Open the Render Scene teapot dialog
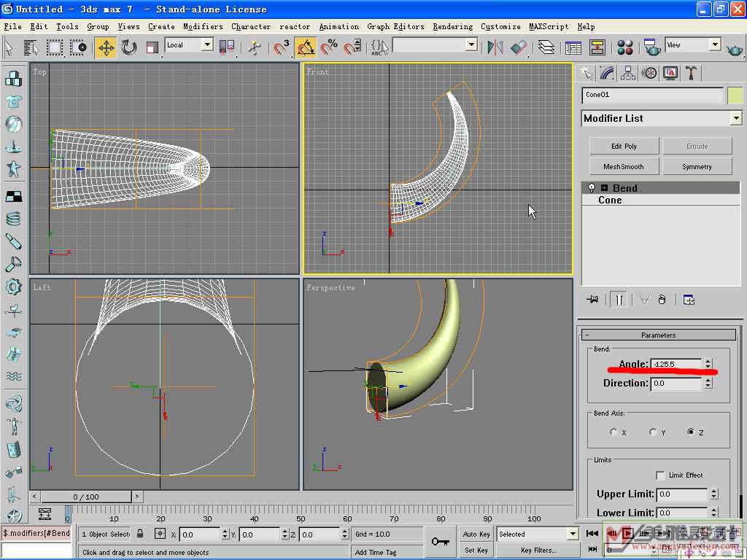747x560 pixels. (x=651, y=47)
